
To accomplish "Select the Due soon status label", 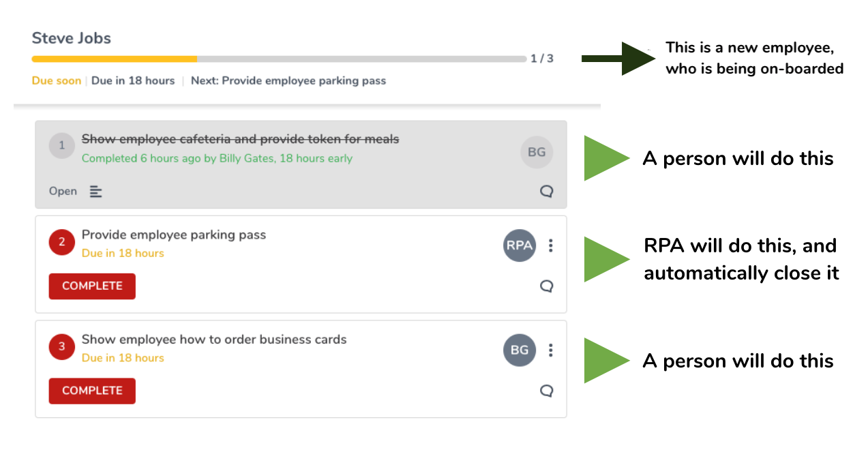I will click(x=56, y=80).
